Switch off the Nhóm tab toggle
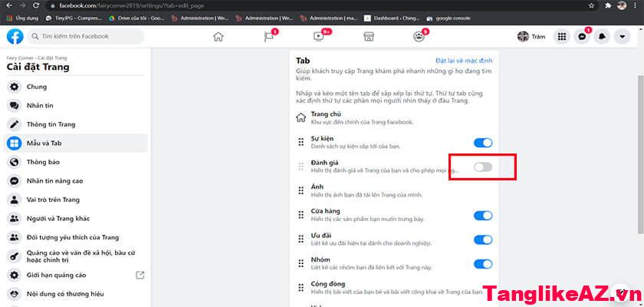 click(x=483, y=264)
